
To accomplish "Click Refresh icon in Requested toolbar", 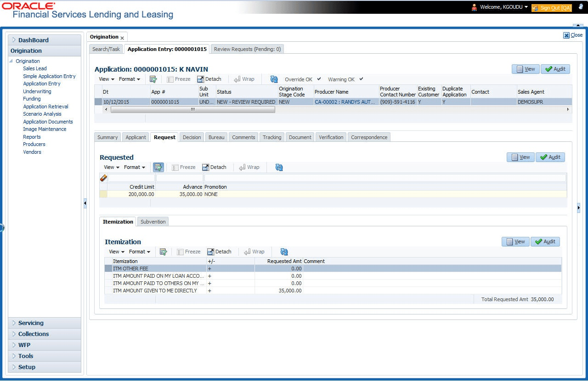I will coord(279,167).
